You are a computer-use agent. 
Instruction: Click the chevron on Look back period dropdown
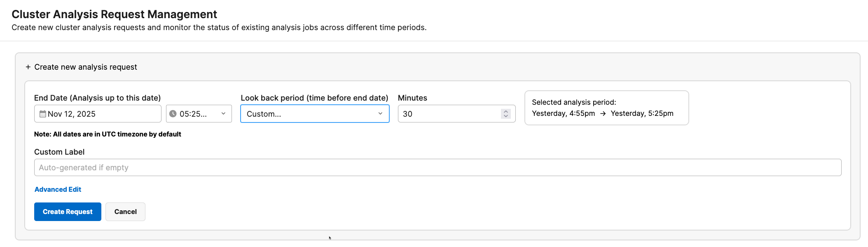(380, 114)
